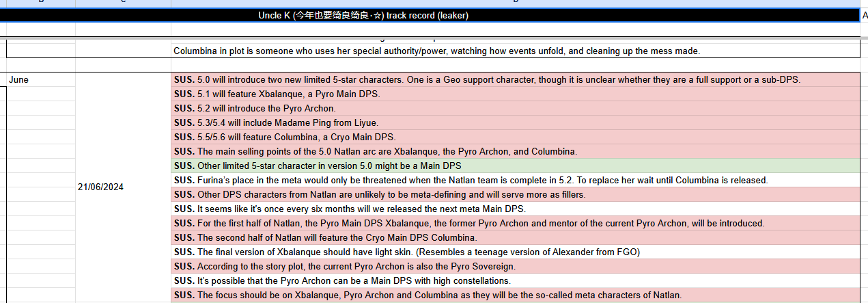
Task: Click the green row about other limited 5-star
Action: pos(515,166)
